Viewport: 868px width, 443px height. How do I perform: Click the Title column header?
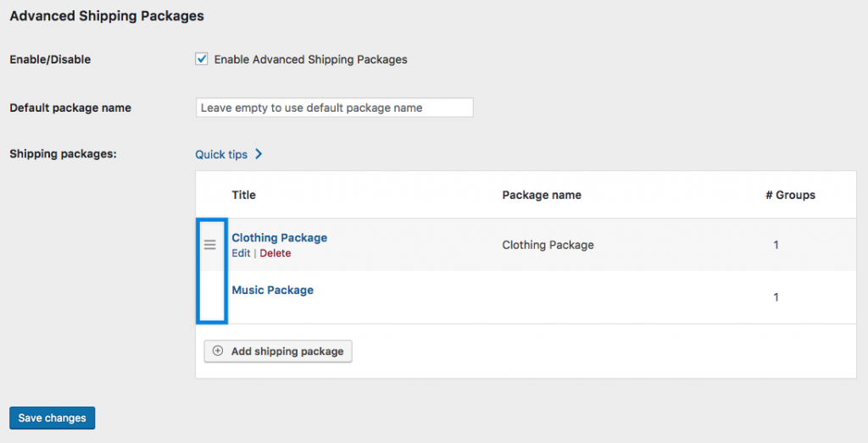click(243, 195)
